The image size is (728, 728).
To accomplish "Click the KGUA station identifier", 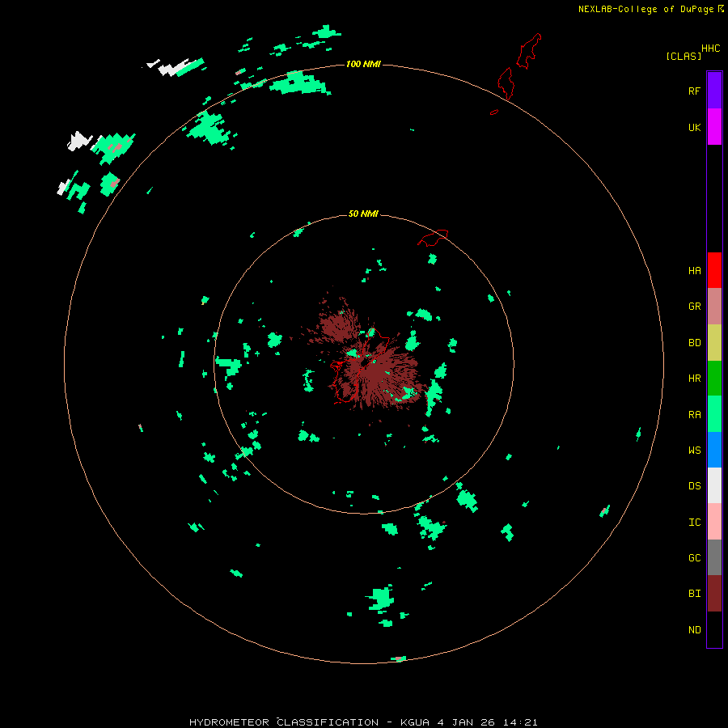I will tap(415, 722).
